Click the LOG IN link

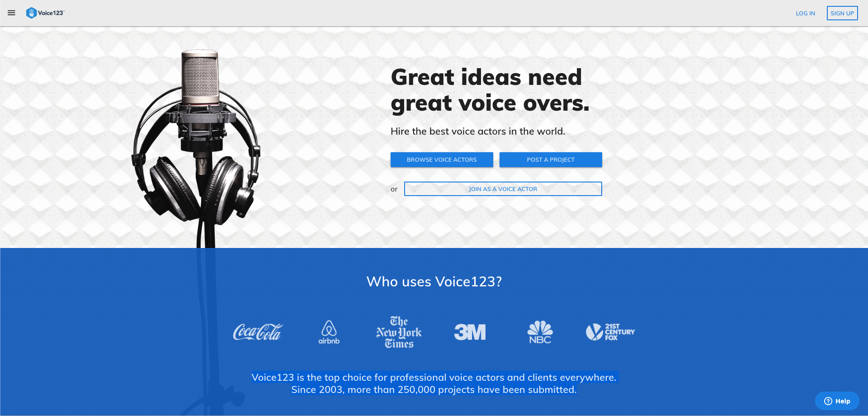tap(805, 14)
